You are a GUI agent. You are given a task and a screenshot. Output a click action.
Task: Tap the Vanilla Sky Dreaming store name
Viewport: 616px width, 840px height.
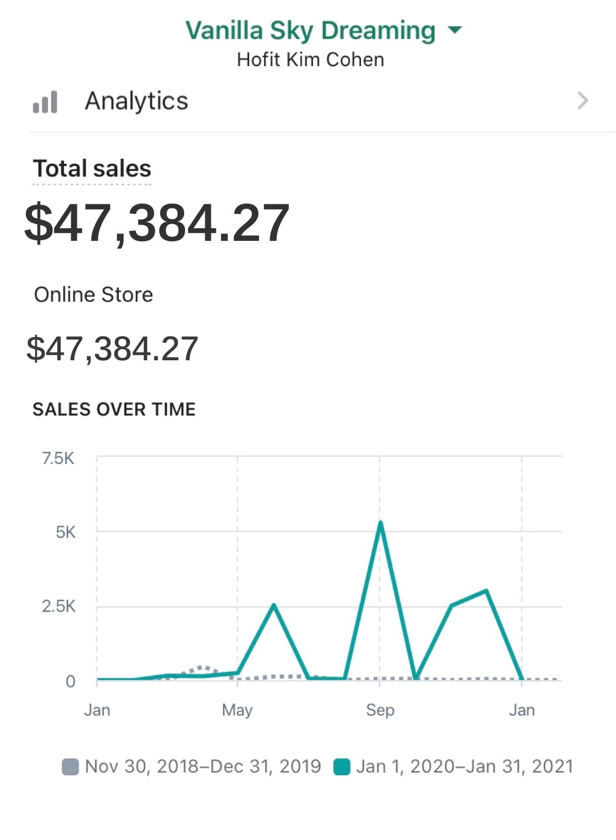tap(310, 30)
